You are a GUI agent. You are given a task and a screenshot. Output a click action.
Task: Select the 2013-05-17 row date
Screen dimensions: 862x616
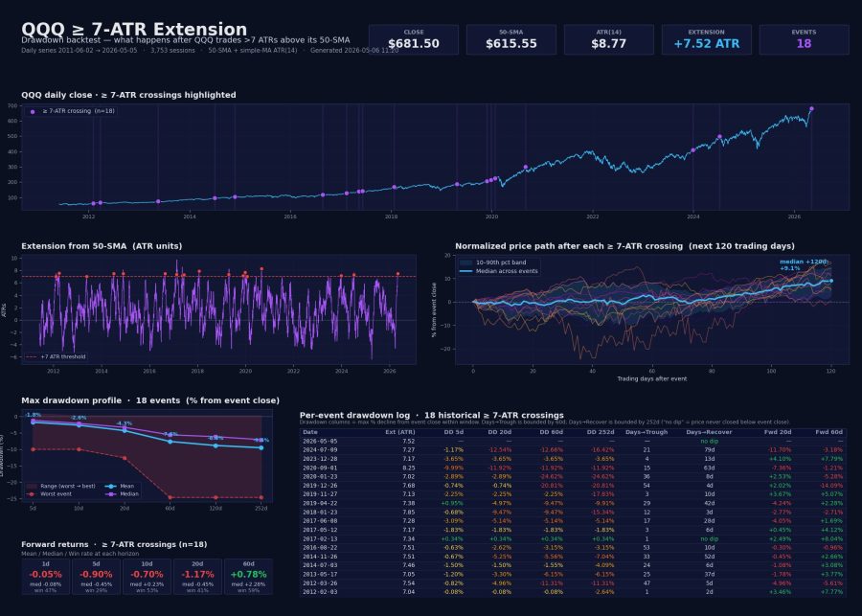point(320,574)
